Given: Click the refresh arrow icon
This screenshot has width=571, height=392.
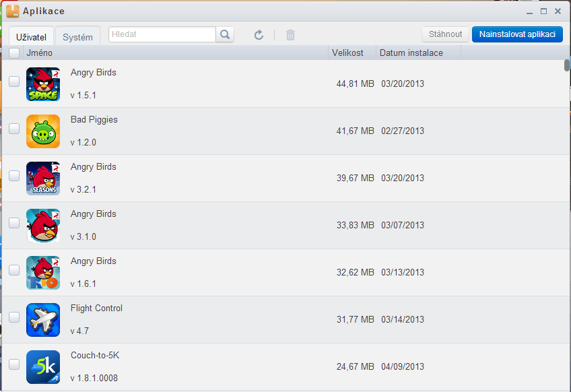Looking at the screenshot, I should click(259, 35).
